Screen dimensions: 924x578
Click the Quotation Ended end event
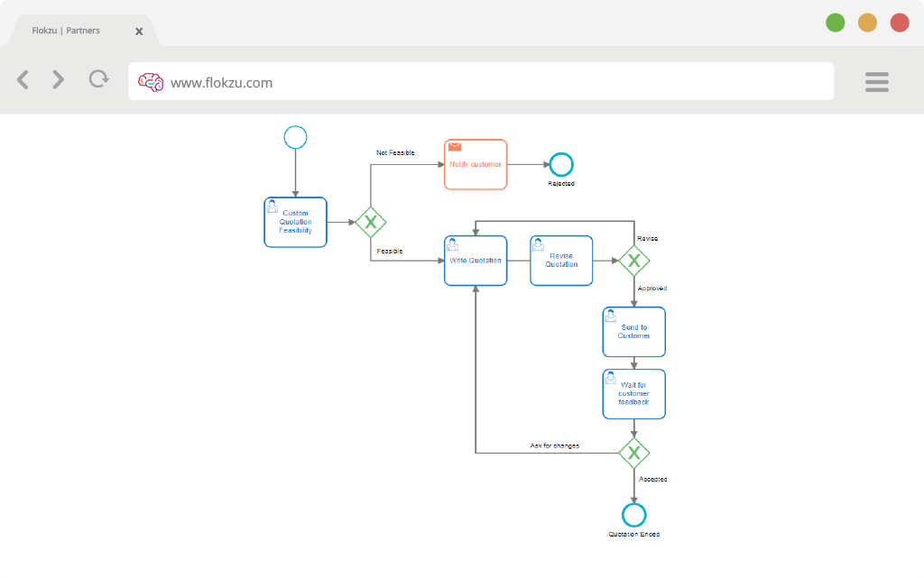(634, 515)
